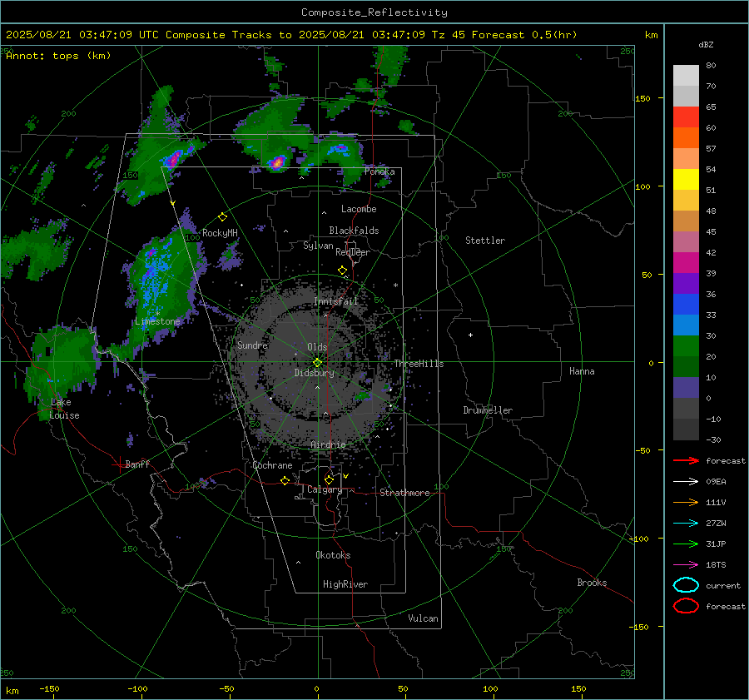
Task: Click the Lake Louise label
Action: coord(64,409)
